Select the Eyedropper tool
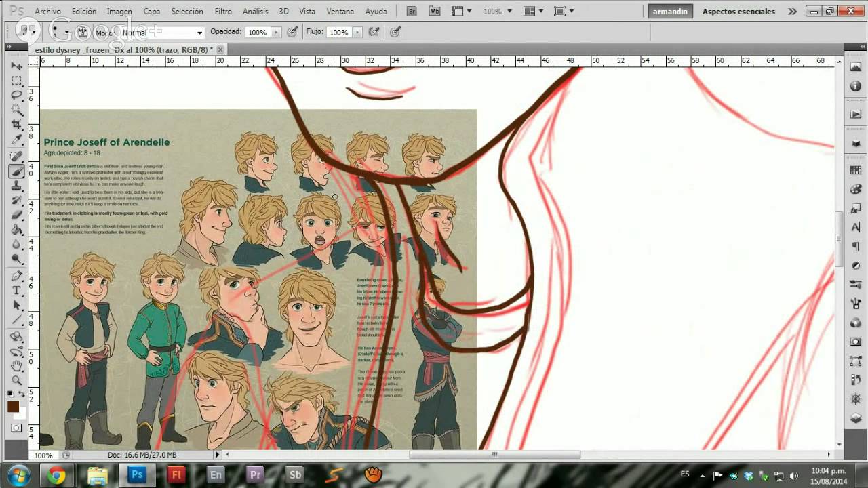Viewport: 868px width, 488px height. [17, 139]
